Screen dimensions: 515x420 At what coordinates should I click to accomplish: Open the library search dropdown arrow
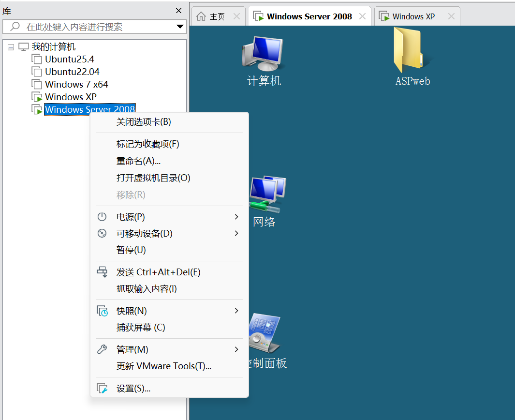point(180,26)
